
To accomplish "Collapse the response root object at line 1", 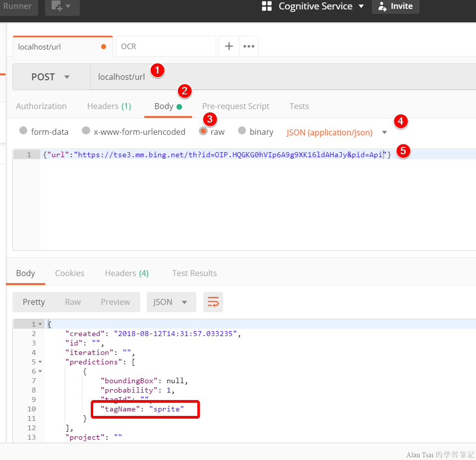I will 40,324.
